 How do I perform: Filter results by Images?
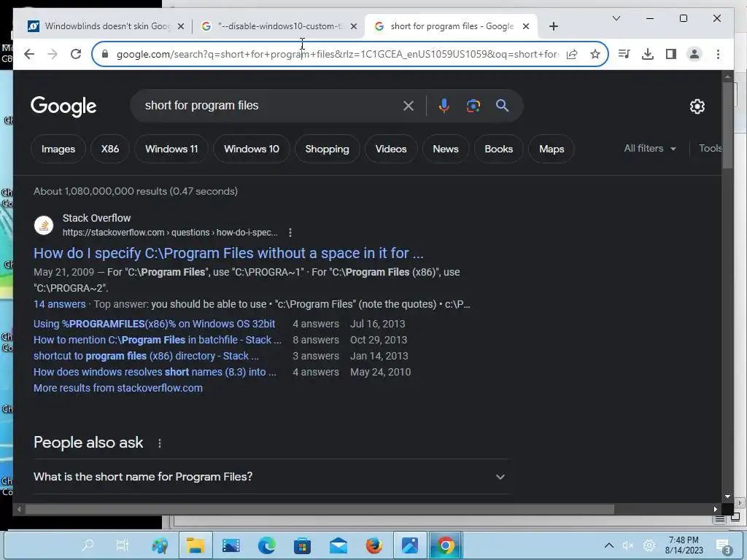[58, 149]
